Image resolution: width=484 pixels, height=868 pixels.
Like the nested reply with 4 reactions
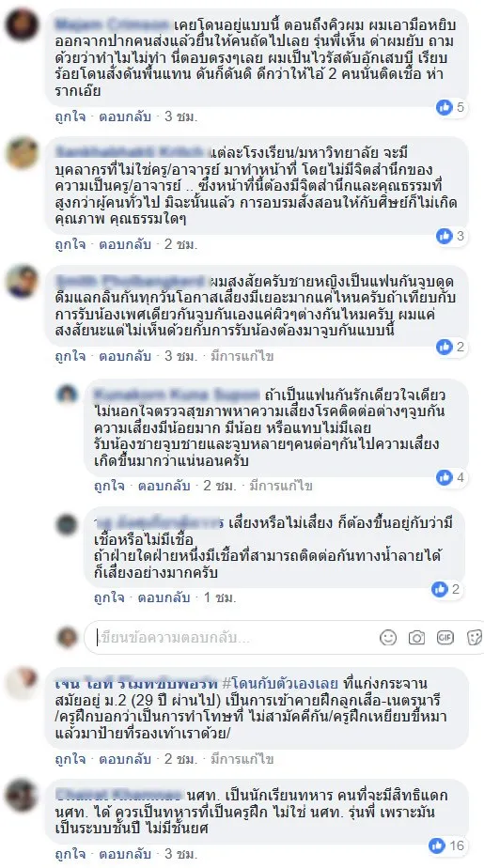[x=109, y=486]
